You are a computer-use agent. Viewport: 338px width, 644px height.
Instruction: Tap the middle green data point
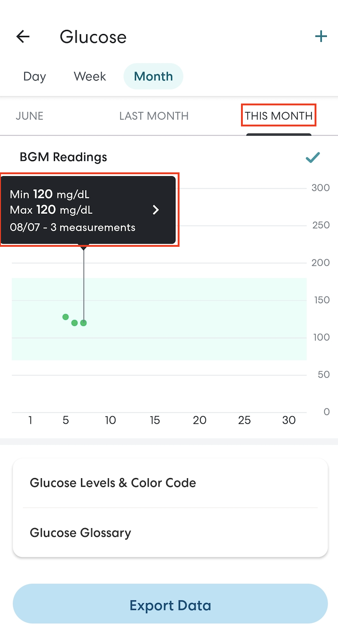coord(75,323)
